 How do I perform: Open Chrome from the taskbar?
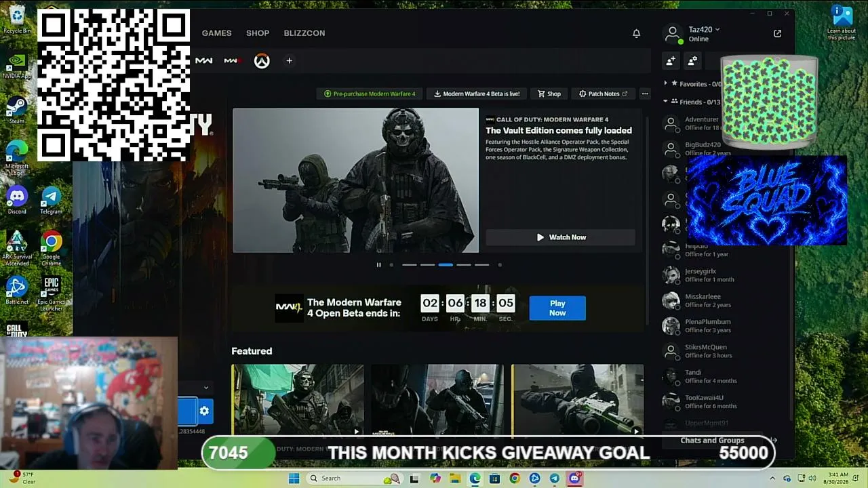coord(515,479)
